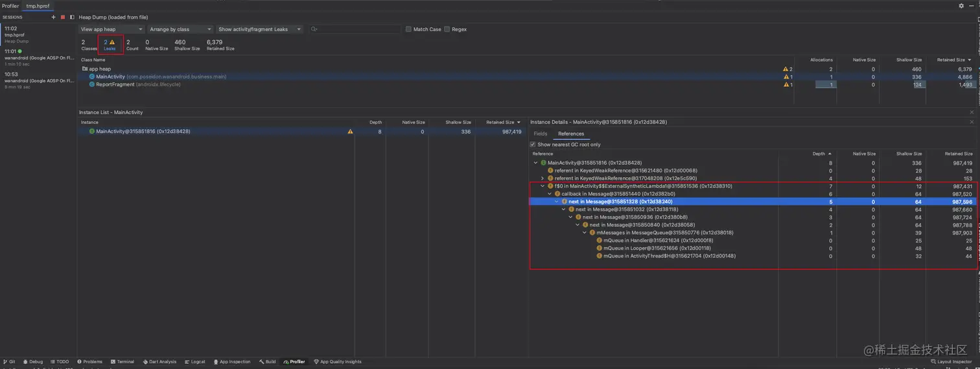
Task: Minimize the profiler tool window (dash icon)
Action: coord(972,6)
